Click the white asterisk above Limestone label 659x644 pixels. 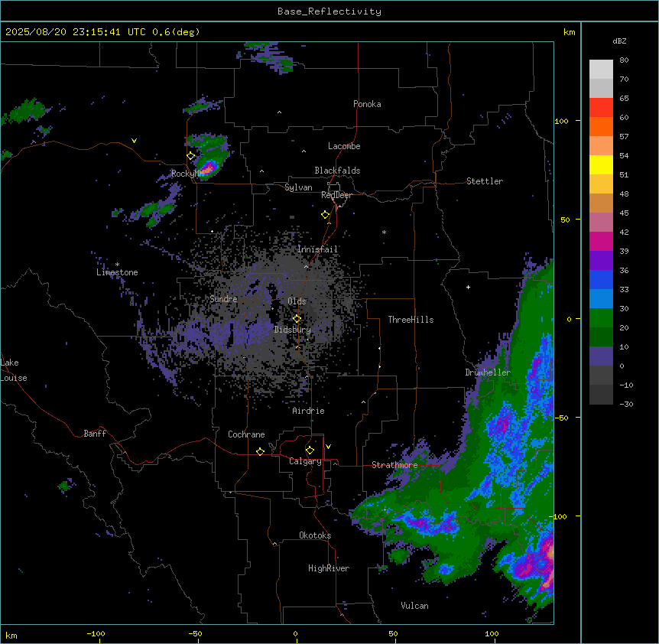[117, 265]
